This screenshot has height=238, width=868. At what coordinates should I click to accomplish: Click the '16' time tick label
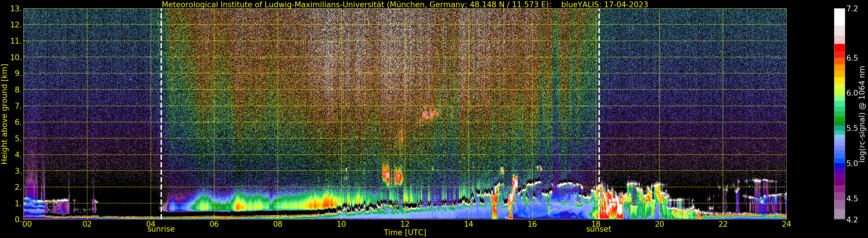[x=532, y=224]
